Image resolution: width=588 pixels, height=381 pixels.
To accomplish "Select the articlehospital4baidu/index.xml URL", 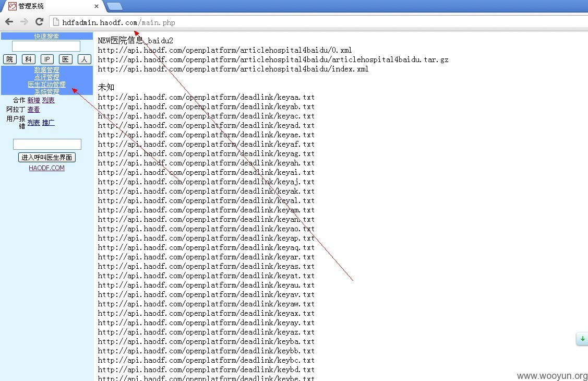I will [x=233, y=69].
